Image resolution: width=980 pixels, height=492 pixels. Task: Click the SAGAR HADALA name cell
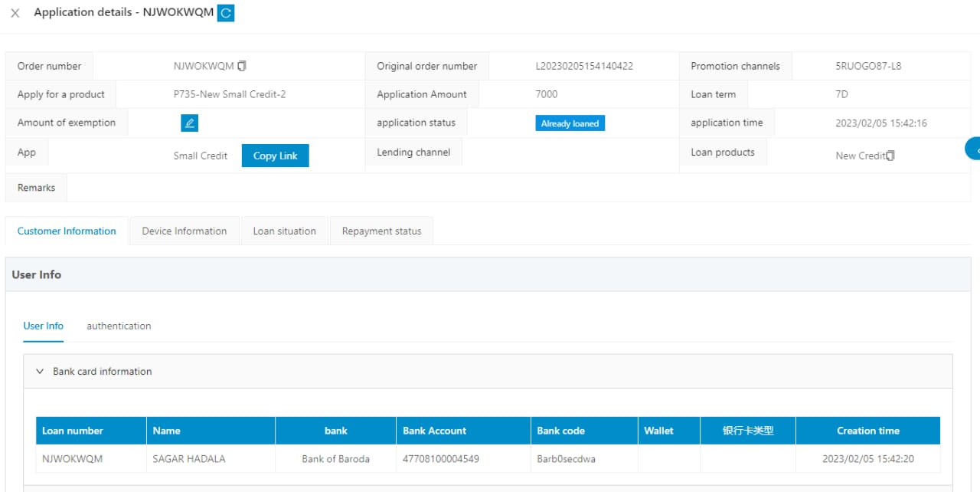point(189,459)
